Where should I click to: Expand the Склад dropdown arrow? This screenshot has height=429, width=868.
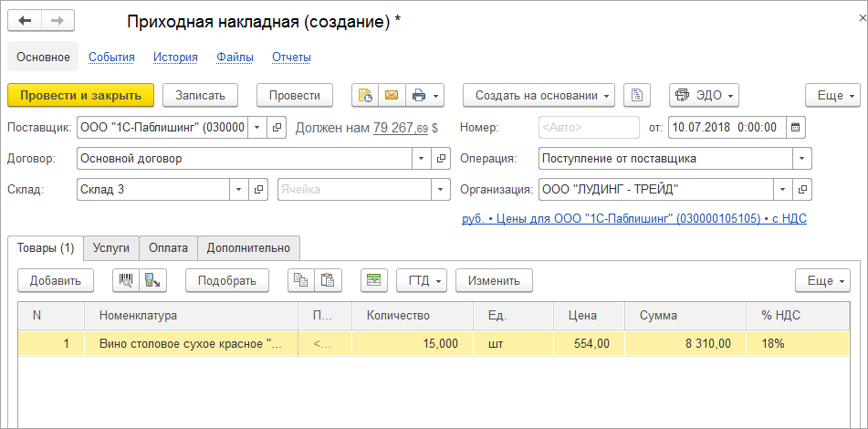239,189
